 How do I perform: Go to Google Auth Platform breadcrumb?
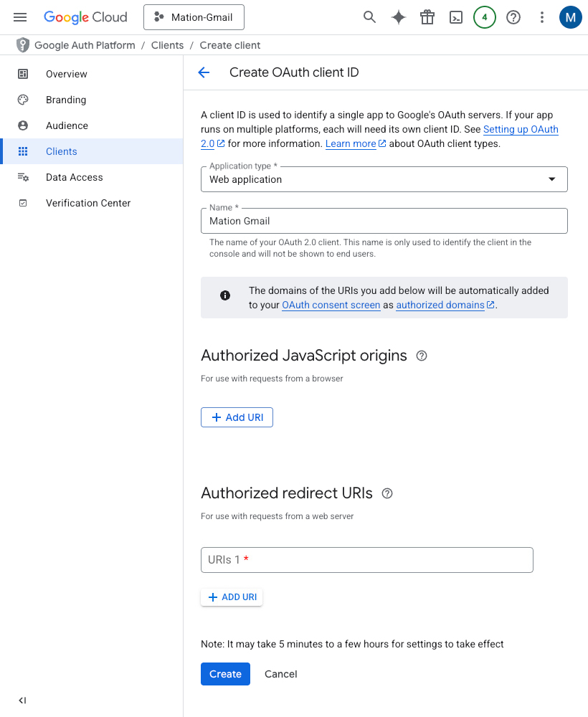pos(85,45)
